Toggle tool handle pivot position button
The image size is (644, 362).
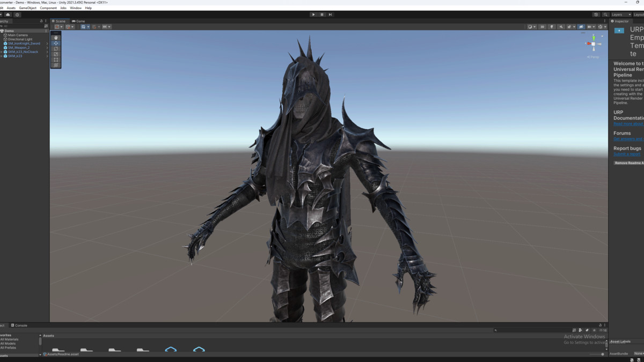click(x=59, y=27)
